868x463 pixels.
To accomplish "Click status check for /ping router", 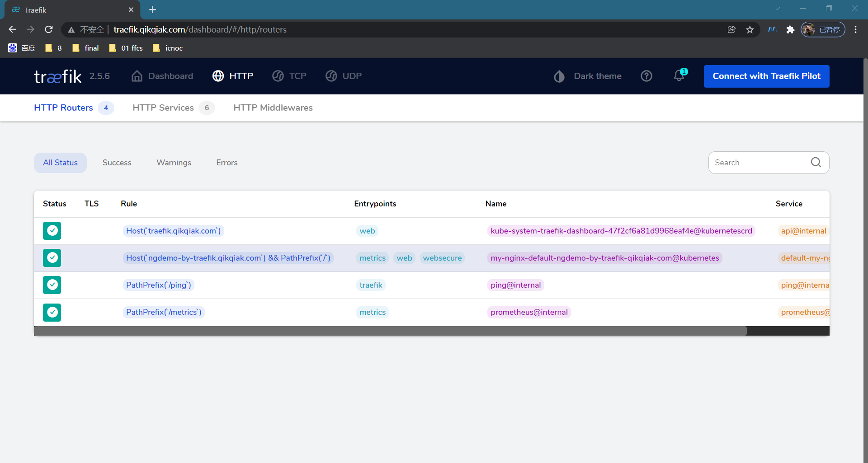I will pos(52,285).
